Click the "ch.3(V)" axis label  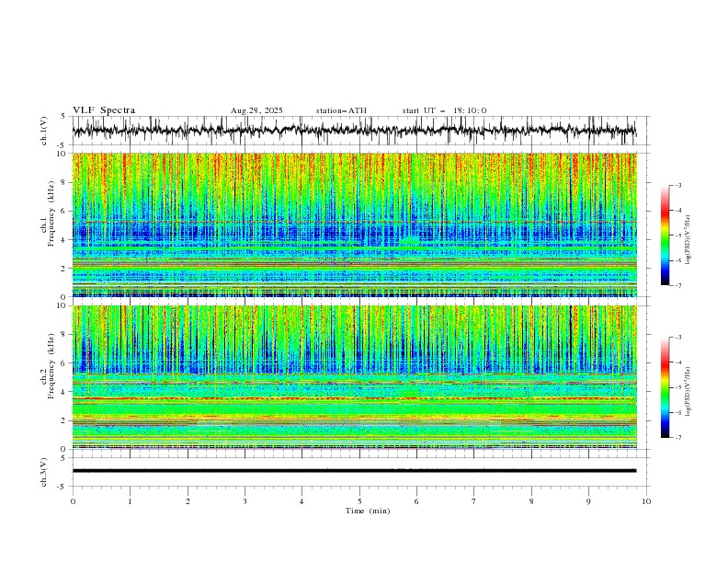coord(44,472)
